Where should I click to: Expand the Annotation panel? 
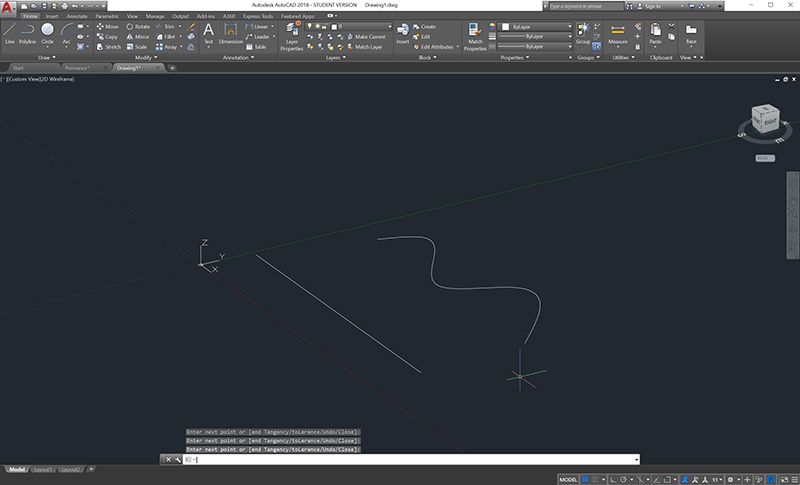238,58
